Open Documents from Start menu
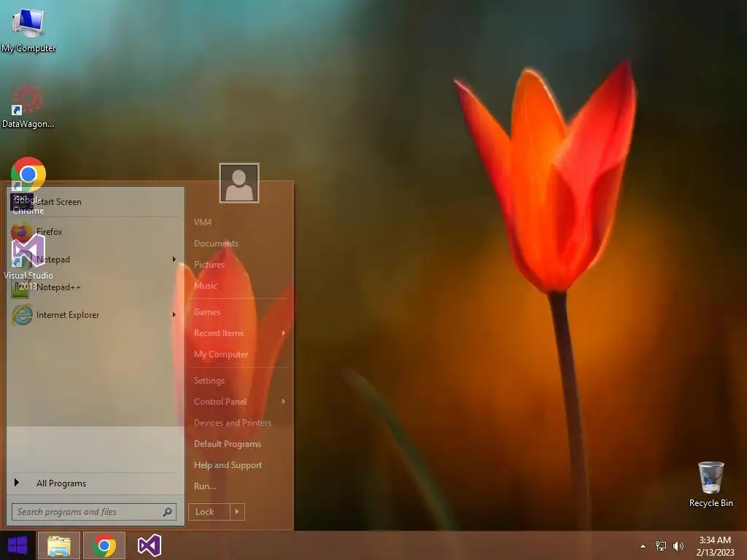The image size is (747, 560). click(216, 244)
